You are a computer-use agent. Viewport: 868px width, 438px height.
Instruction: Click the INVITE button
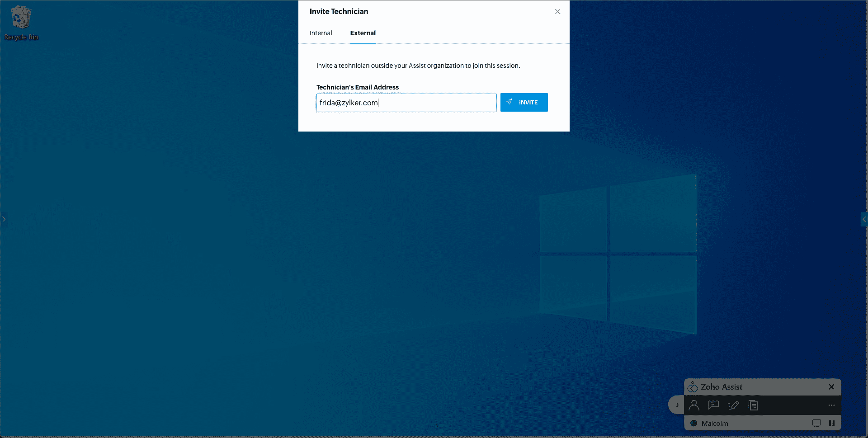point(524,103)
